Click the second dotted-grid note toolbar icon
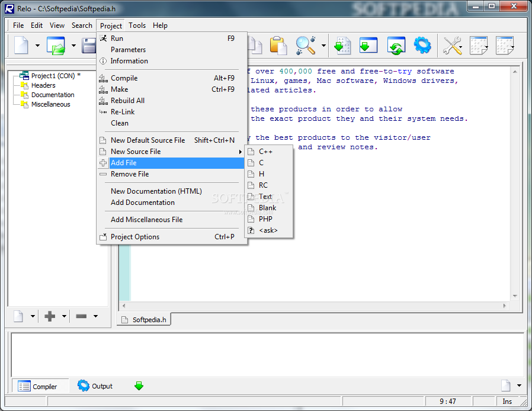 [x=505, y=46]
